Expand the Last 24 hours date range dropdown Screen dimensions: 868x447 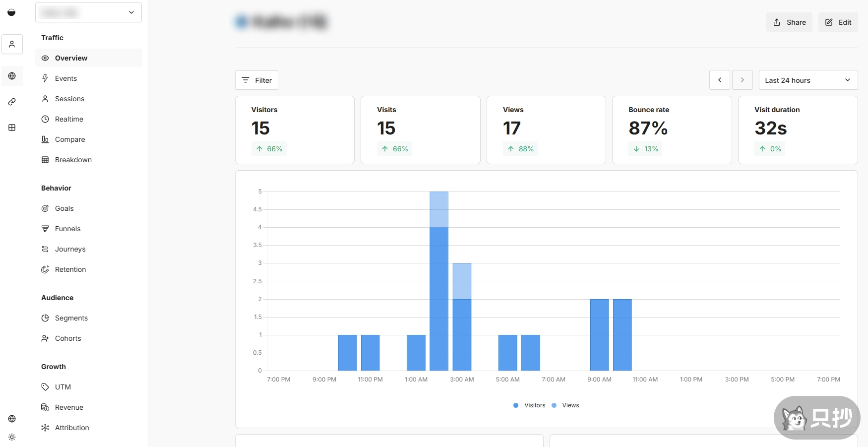(x=807, y=80)
